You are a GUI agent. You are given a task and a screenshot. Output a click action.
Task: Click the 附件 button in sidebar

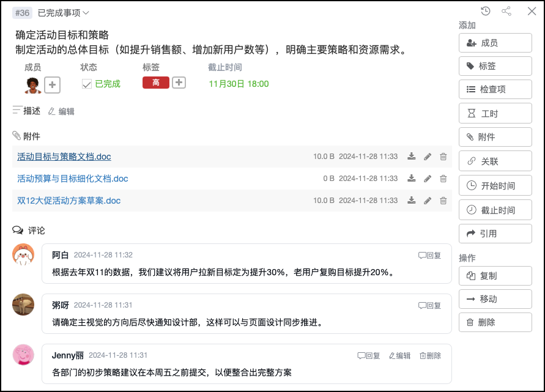coord(495,137)
